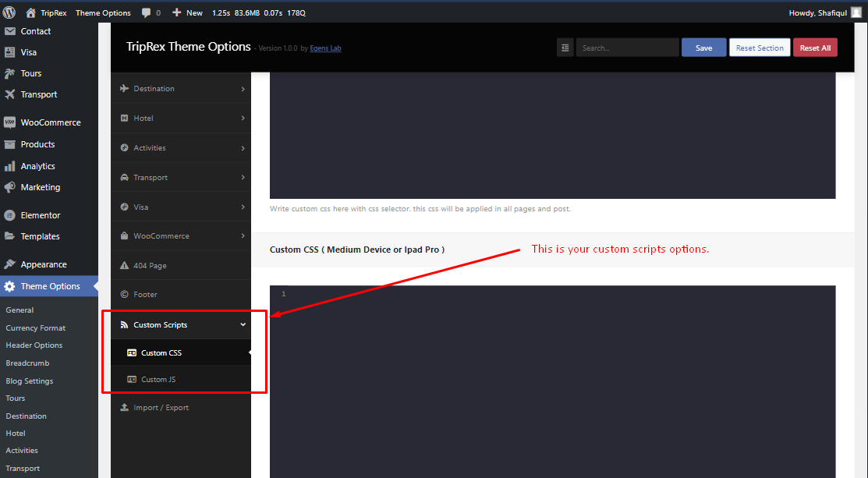Click the Elementor icon
The image size is (868, 478).
(x=9, y=215)
